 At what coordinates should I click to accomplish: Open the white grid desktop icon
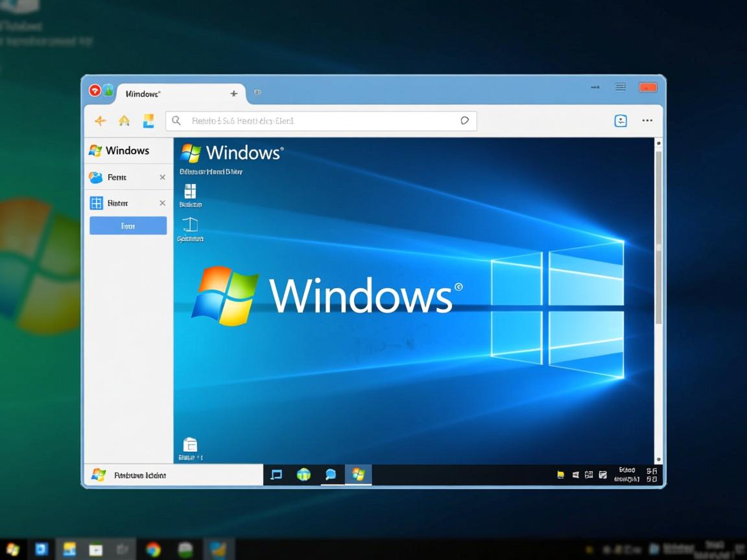point(190,191)
